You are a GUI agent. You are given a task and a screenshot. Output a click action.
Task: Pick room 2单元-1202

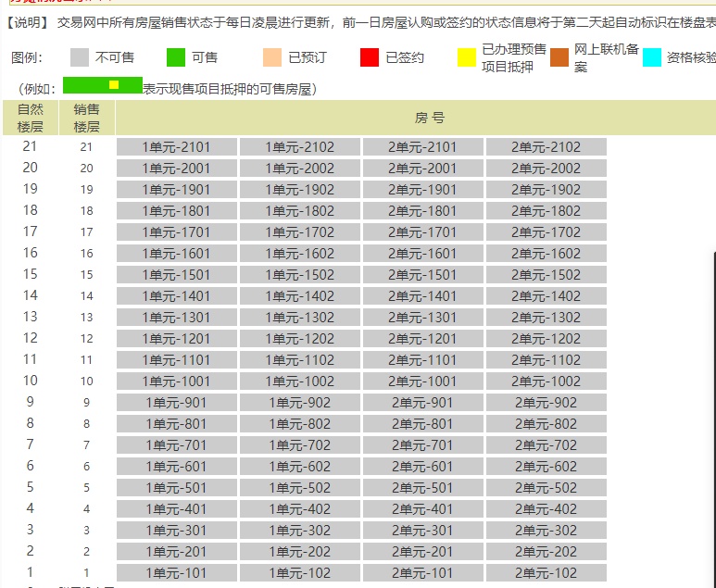(x=546, y=339)
